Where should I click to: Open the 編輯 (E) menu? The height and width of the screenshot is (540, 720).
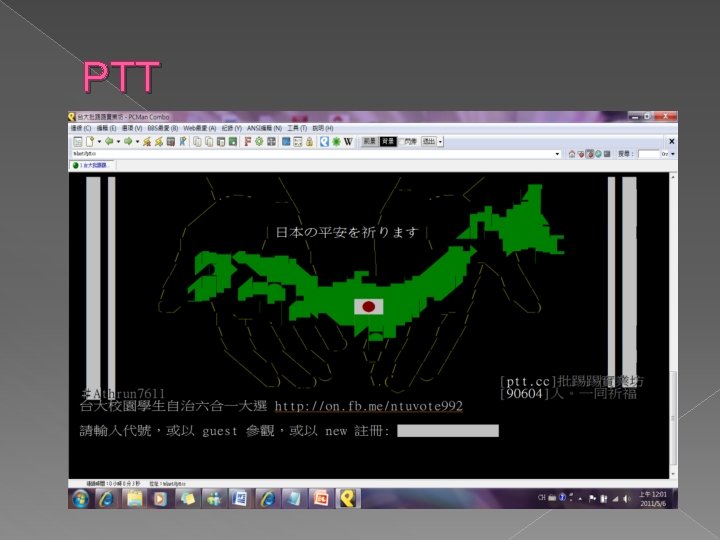(106, 128)
